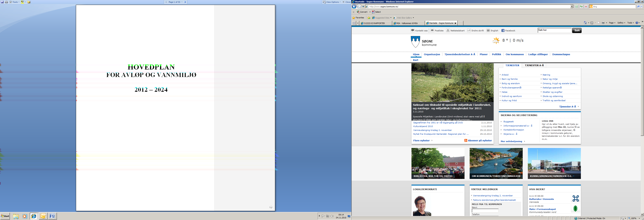
Task: Click the Bing search magnifier icon
Action: click(x=638, y=7)
